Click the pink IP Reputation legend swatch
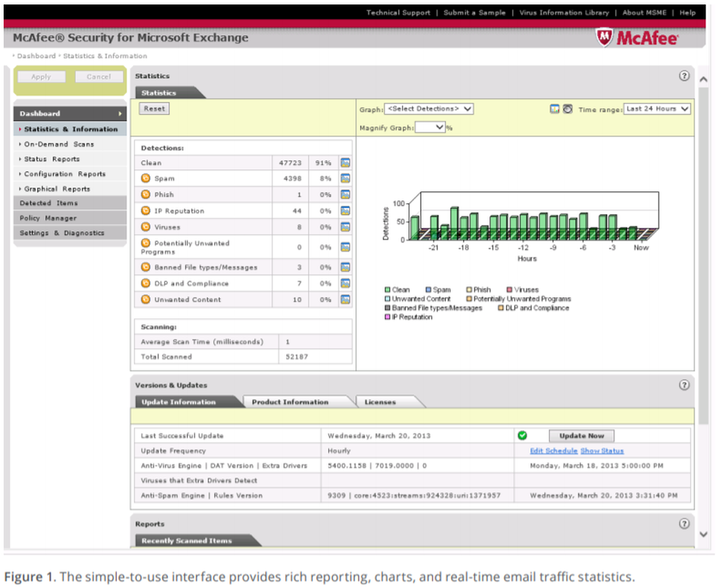Viewport: 723px width, 588px height. click(x=388, y=317)
